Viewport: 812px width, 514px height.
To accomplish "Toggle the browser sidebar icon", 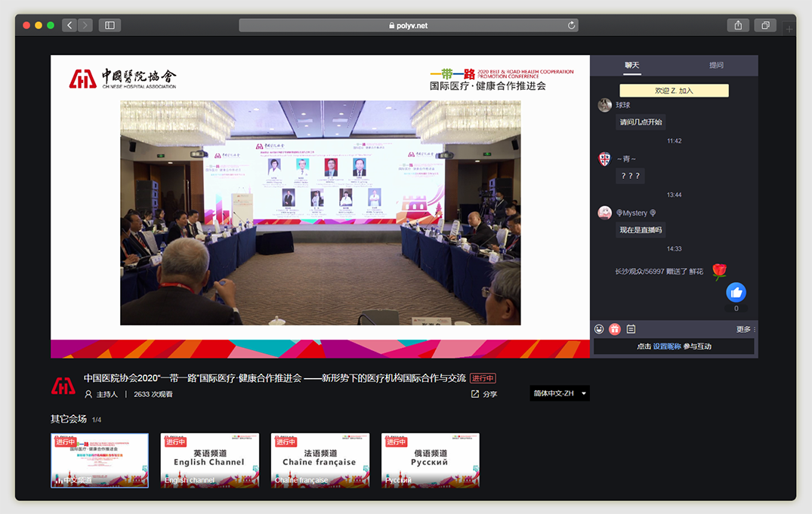I will [x=110, y=25].
